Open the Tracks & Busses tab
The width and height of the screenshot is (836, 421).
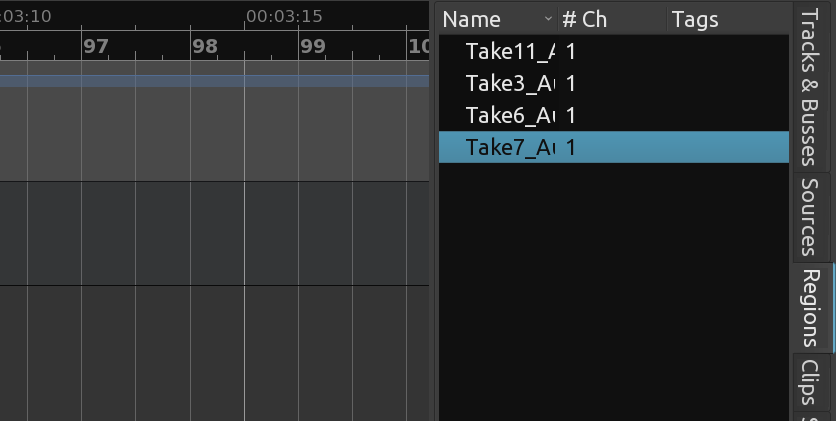[810, 87]
